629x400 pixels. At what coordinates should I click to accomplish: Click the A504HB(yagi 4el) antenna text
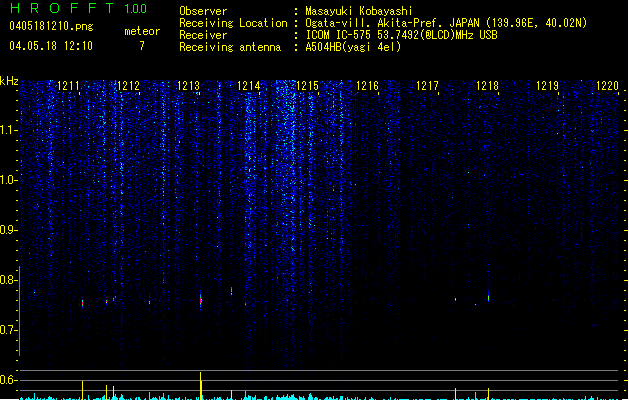click(353, 47)
